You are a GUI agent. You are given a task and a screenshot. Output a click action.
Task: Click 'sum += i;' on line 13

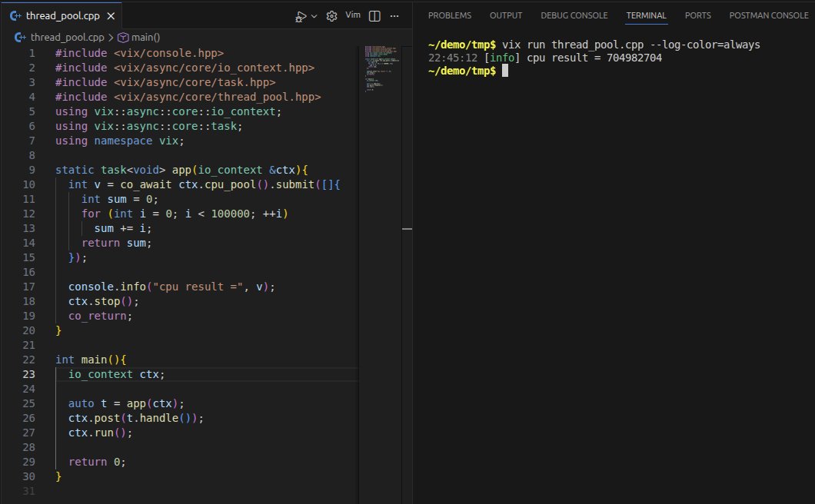coord(123,228)
